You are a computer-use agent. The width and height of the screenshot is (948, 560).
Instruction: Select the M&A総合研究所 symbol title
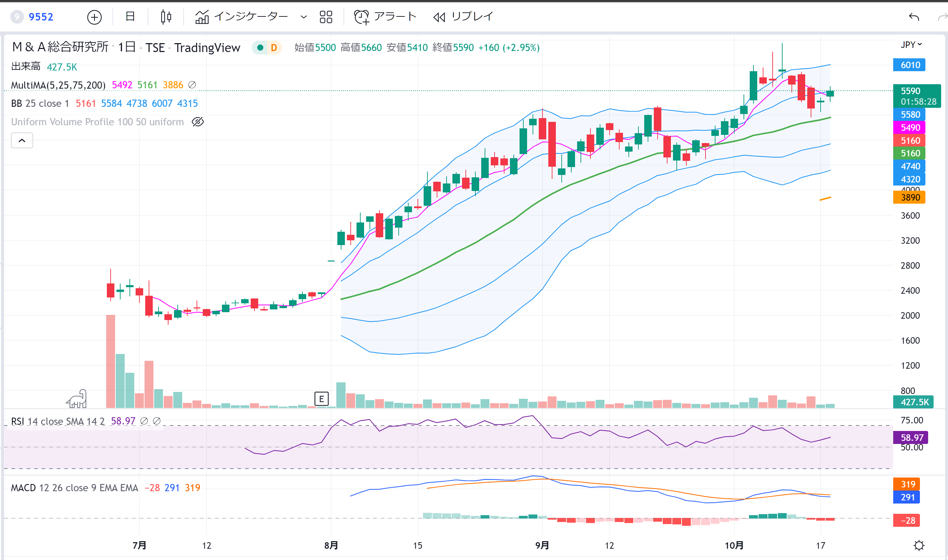[60, 47]
